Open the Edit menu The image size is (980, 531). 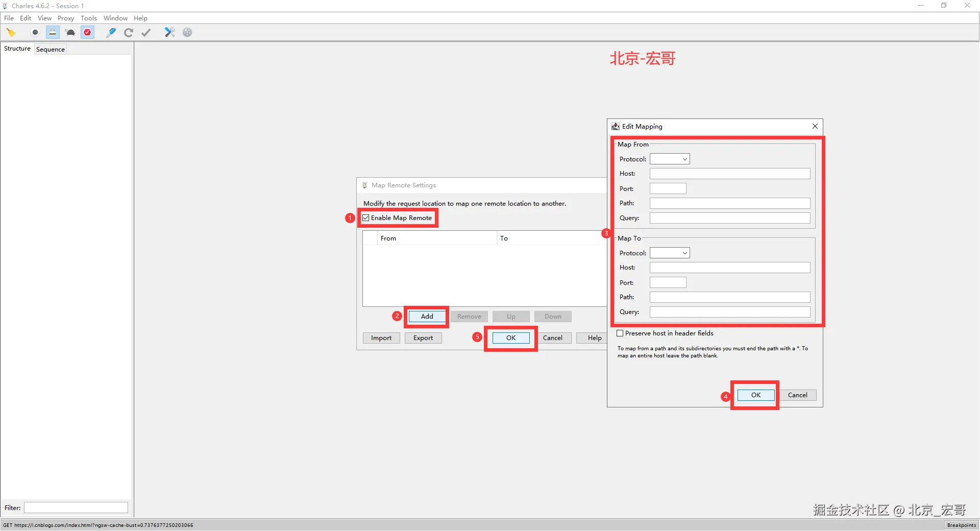pyautogui.click(x=26, y=18)
